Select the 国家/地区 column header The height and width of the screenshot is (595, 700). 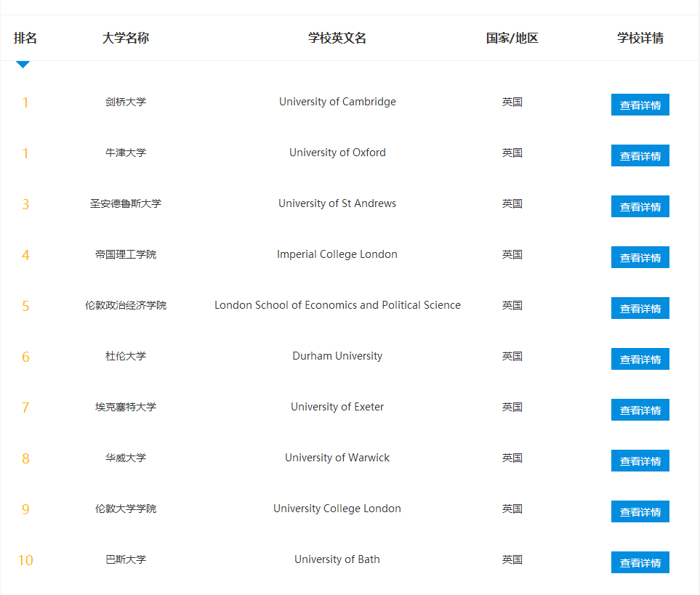pyautogui.click(x=512, y=38)
